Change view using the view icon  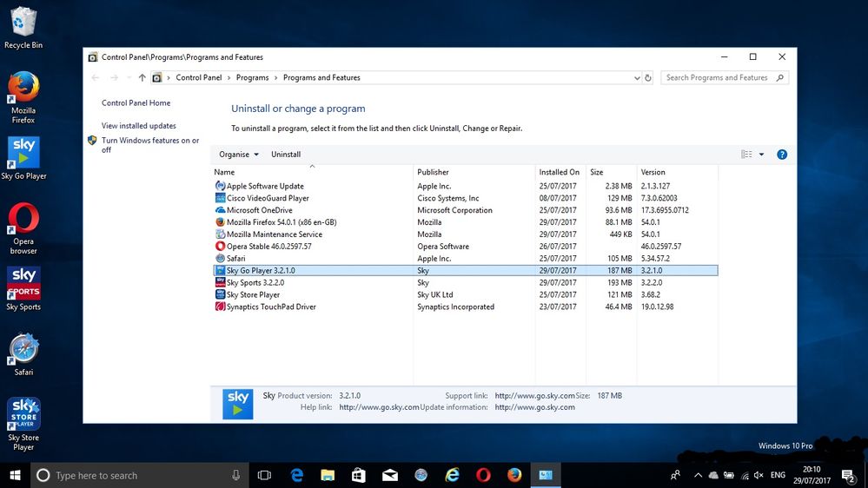coord(746,155)
